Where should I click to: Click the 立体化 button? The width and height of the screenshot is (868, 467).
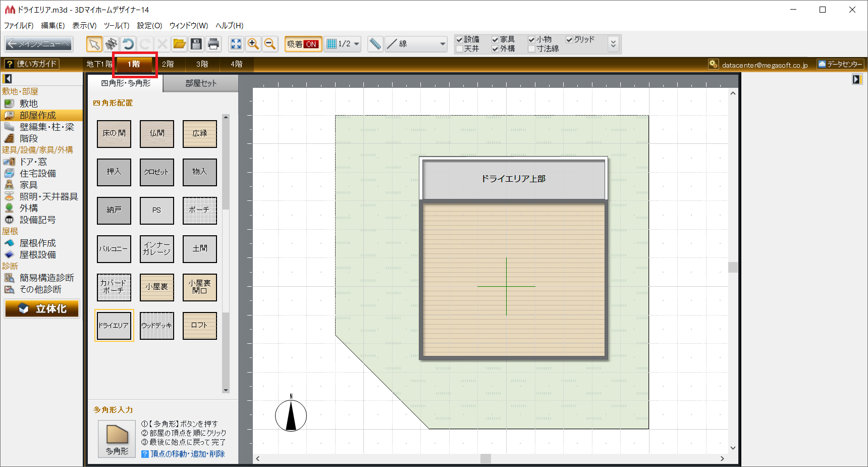coord(42,308)
